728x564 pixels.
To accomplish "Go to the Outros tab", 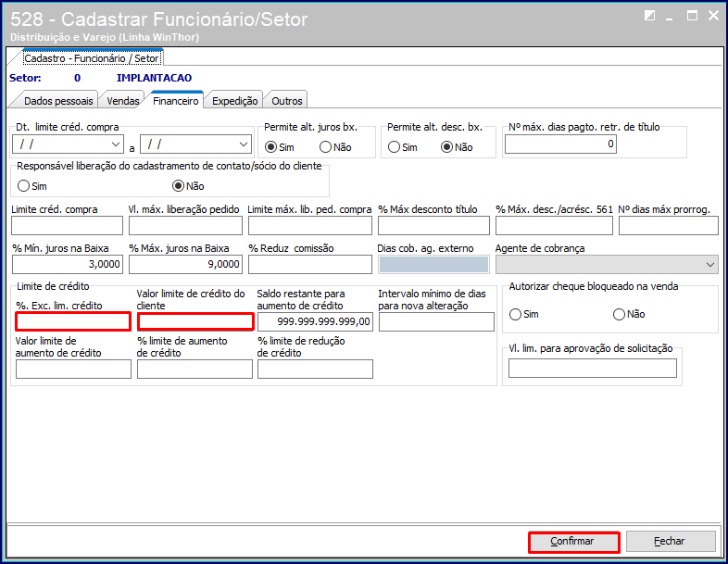I will tap(286, 101).
